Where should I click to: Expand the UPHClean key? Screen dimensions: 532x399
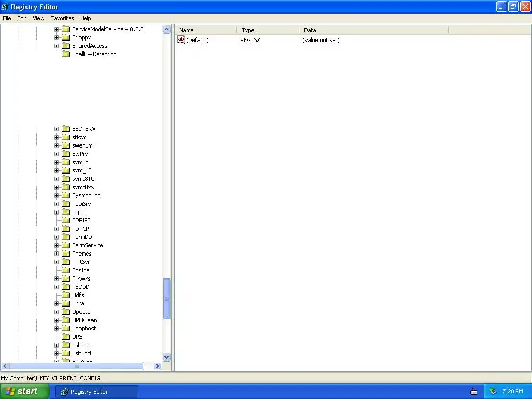(56, 320)
